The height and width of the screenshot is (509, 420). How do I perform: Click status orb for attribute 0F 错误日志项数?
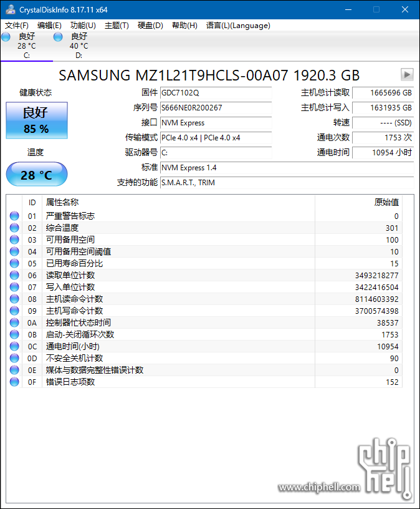coord(14,382)
